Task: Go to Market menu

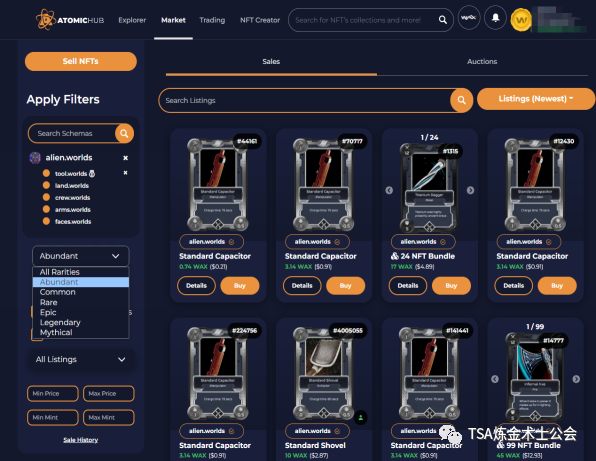Action: coord(173,20)
